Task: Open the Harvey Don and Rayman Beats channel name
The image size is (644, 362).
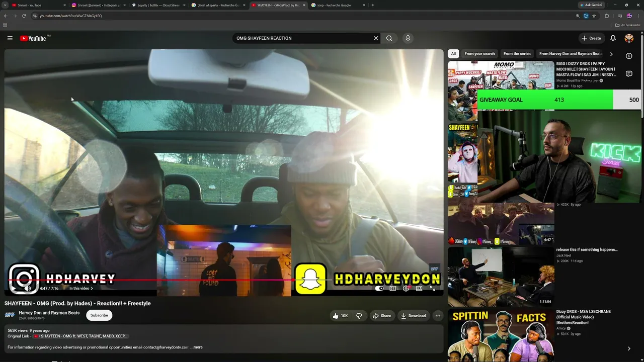Action: pyautogui.click(x=49, y=313)
